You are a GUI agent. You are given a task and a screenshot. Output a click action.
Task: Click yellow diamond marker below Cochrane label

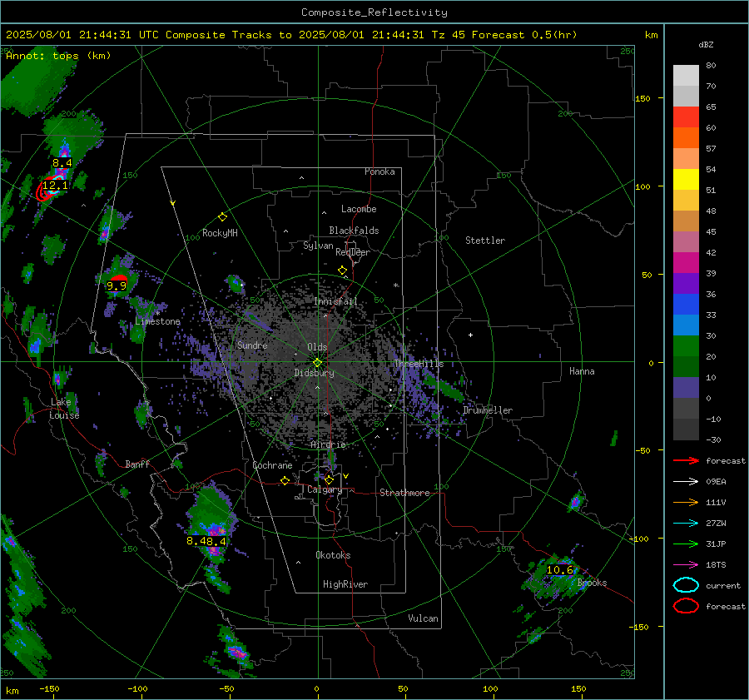[x=285, y=481]
